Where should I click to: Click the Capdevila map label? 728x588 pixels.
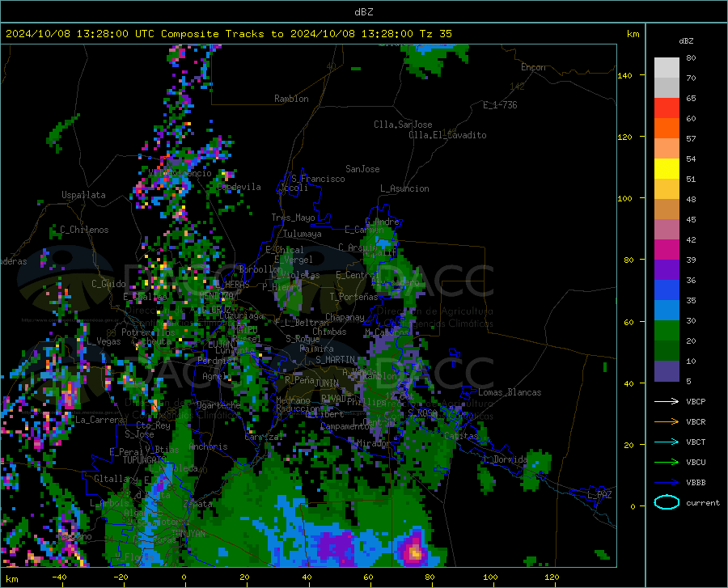pos(239,187)
